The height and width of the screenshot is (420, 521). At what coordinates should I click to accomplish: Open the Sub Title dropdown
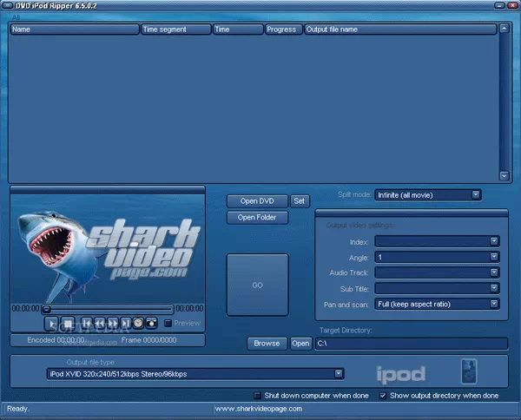(x=494, y=288)
